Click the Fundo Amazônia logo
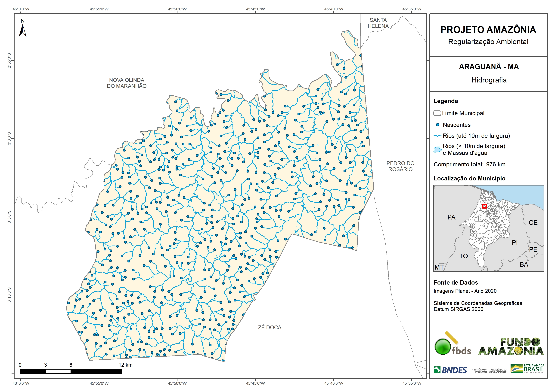The width and height of the screenshot is (555, 392). click(511, 347)
